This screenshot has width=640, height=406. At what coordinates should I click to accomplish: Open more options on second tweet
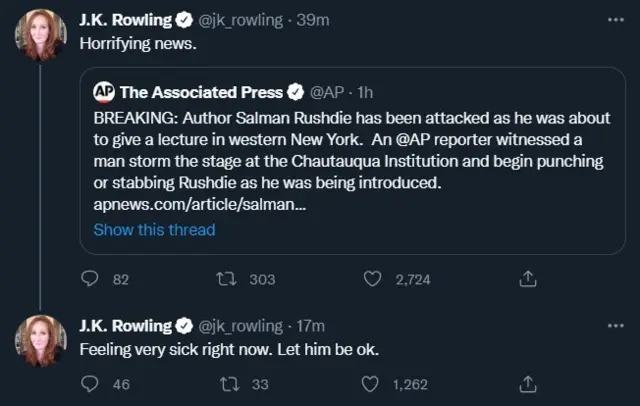(614, 325)
